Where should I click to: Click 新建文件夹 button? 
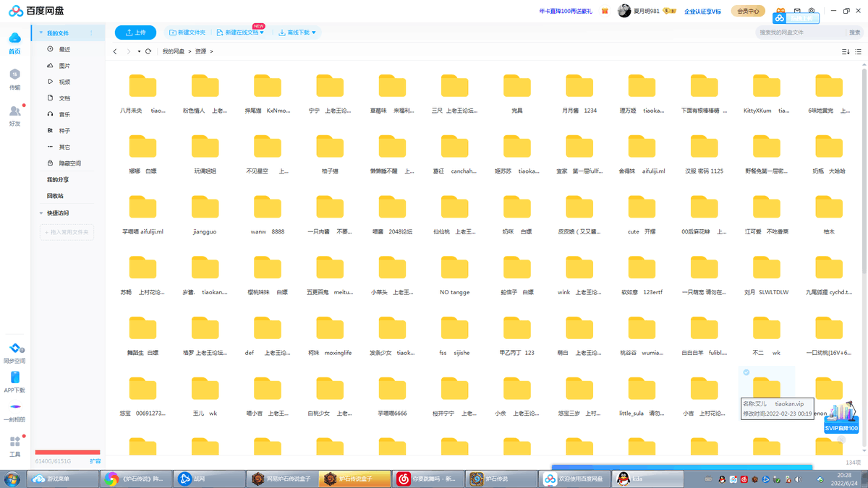187,33
